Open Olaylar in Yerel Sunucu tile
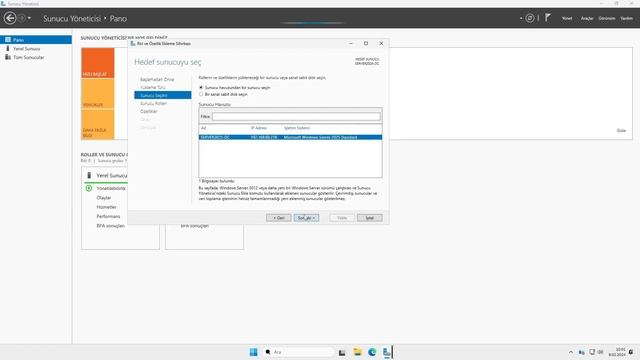The height and width of the screenshot is (360, 640). point(104,198)
